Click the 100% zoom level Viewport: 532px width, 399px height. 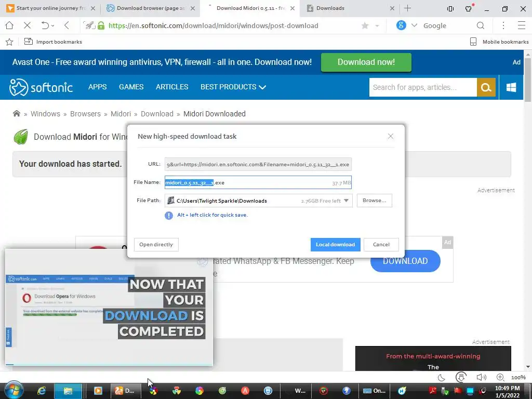pyautogui.click(x=518, y=377)
